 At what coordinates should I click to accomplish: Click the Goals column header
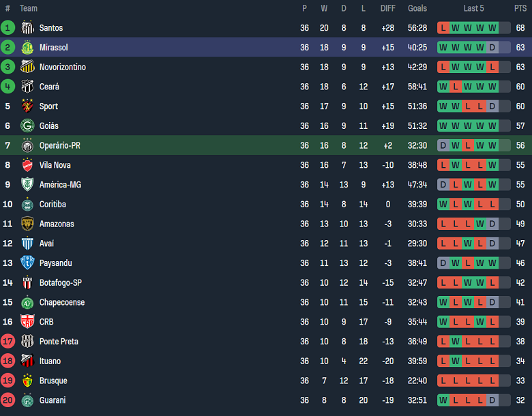tap(417, 8)
